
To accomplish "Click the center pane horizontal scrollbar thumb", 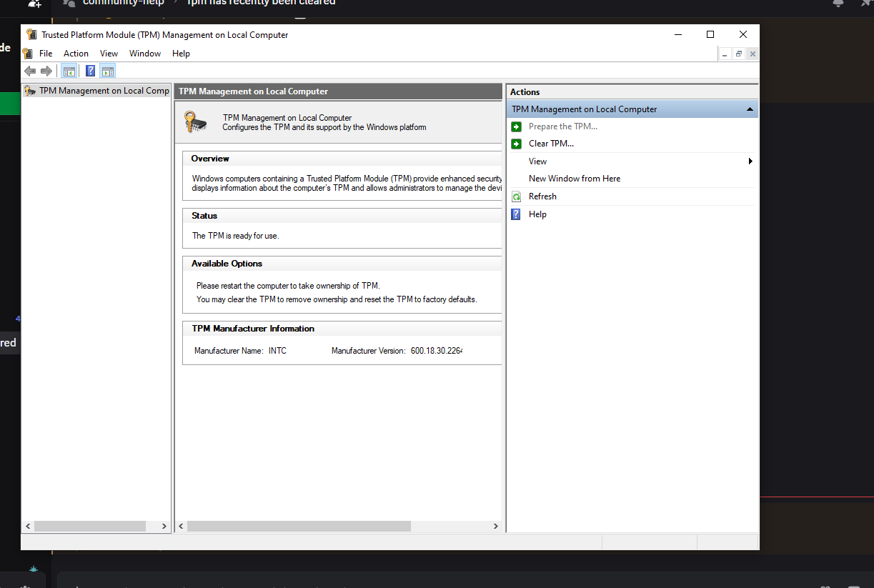I will coord(299,526).
